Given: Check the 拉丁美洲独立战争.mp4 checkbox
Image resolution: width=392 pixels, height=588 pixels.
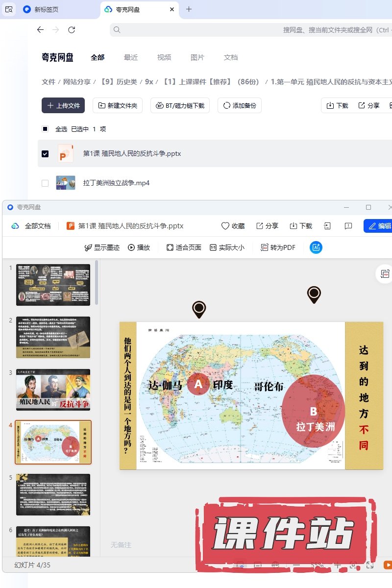Looking at the screenshot, I should pos(45,183).
